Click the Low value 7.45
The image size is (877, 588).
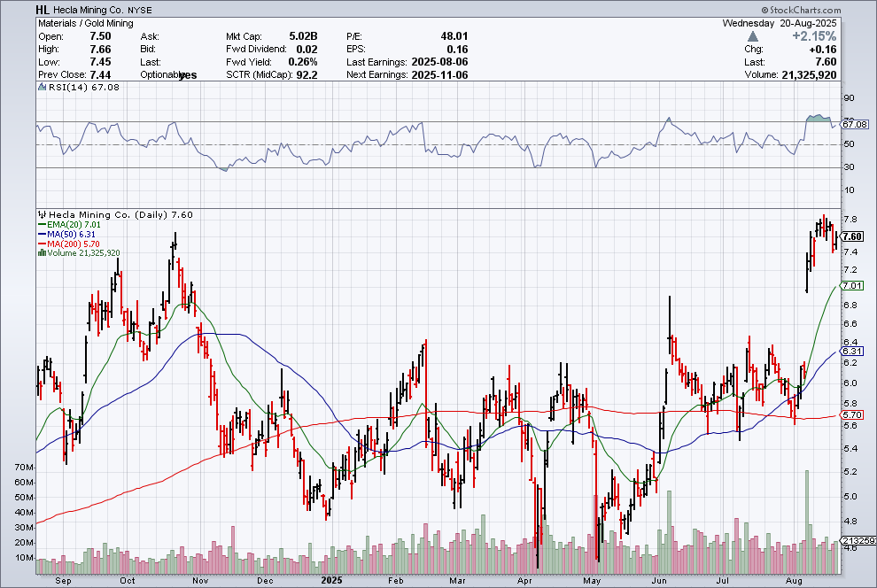coord(101,62)
